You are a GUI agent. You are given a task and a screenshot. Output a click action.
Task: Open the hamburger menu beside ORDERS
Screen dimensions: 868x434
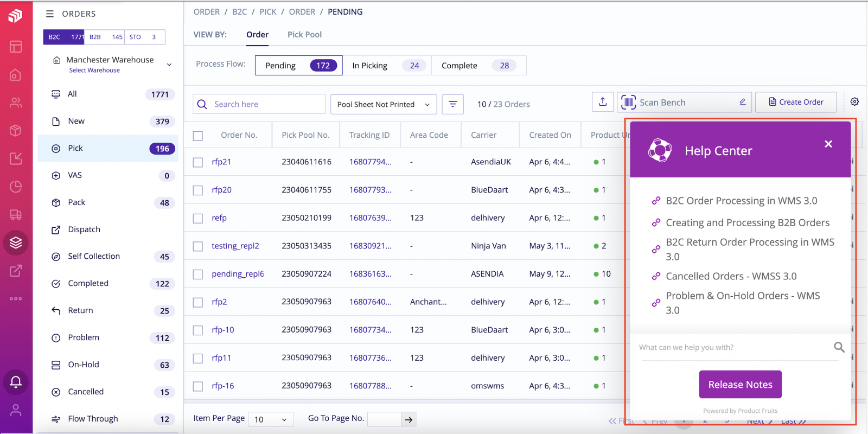50,14
